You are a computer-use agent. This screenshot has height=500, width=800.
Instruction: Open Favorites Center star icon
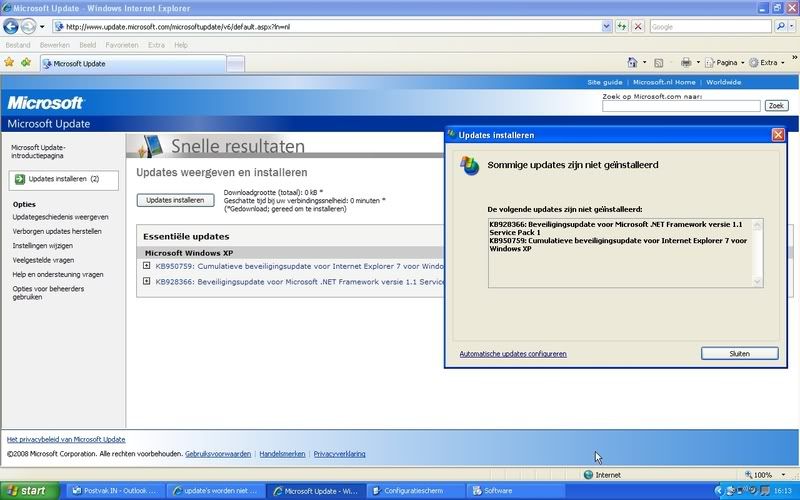(x=9, y=63)
